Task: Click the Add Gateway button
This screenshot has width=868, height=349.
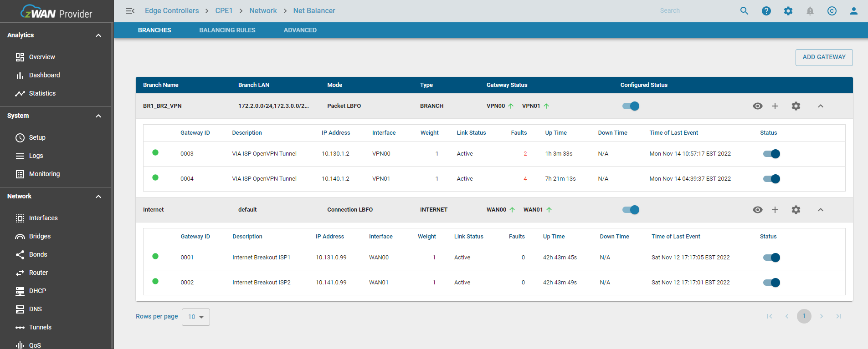Action: click(824, 57)
